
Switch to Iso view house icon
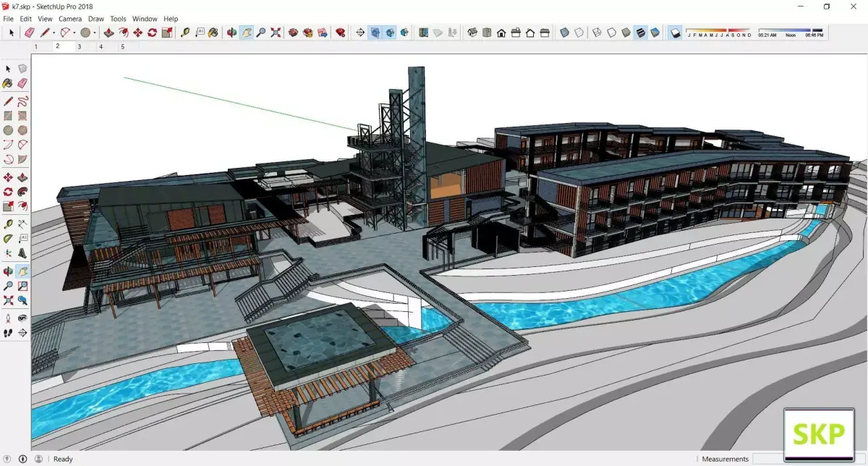click(471, 33)
